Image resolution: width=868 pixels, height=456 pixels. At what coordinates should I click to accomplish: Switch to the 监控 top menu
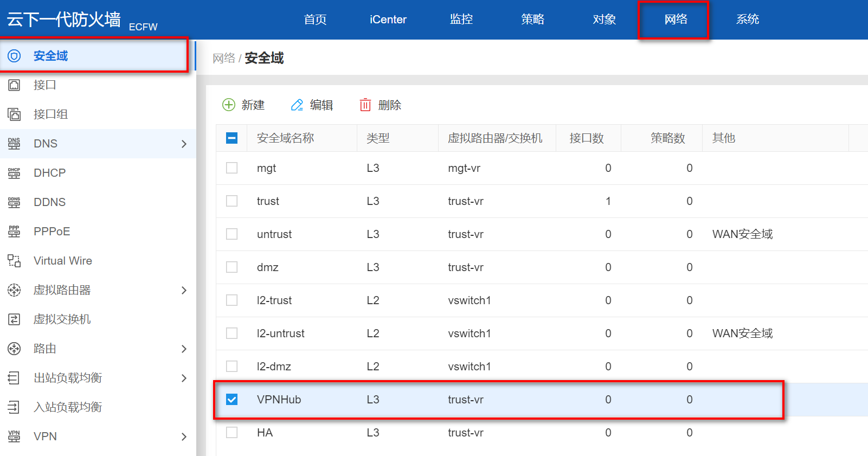point(461,20)
